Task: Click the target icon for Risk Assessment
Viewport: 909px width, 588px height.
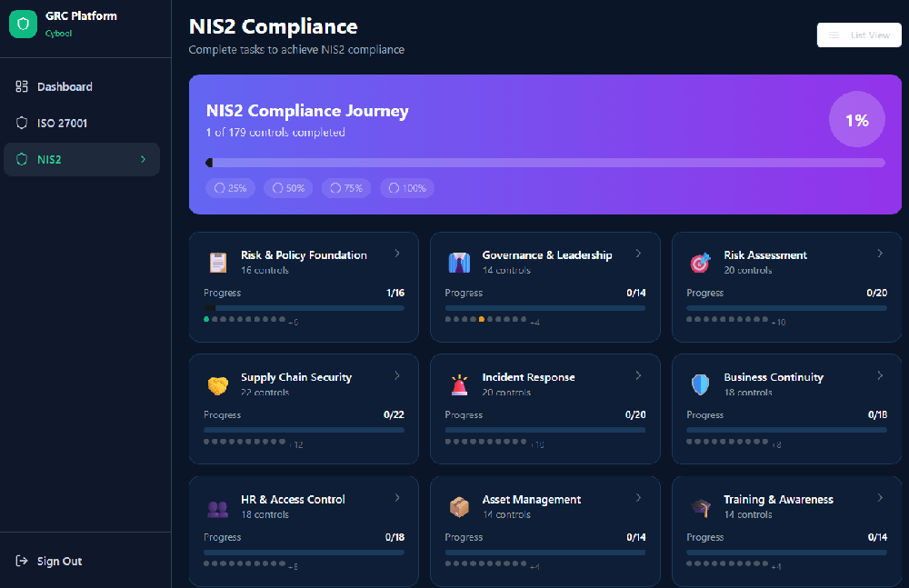Action: pos(700,263)
